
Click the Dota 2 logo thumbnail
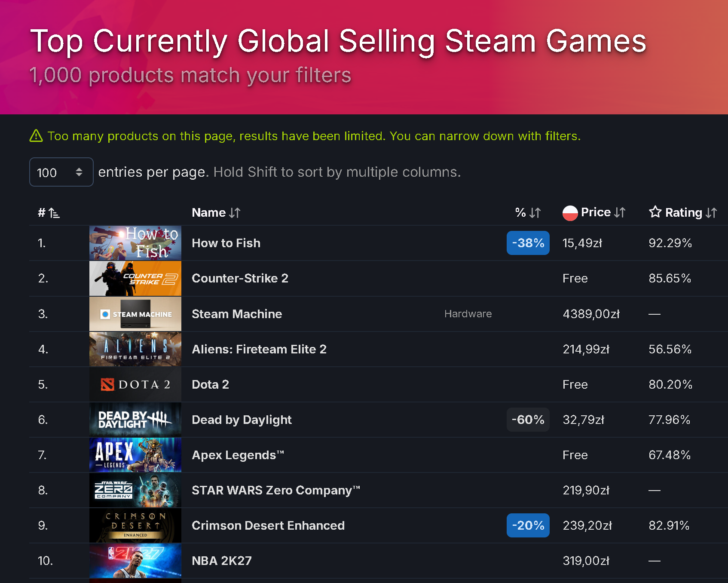click(135, 384)
